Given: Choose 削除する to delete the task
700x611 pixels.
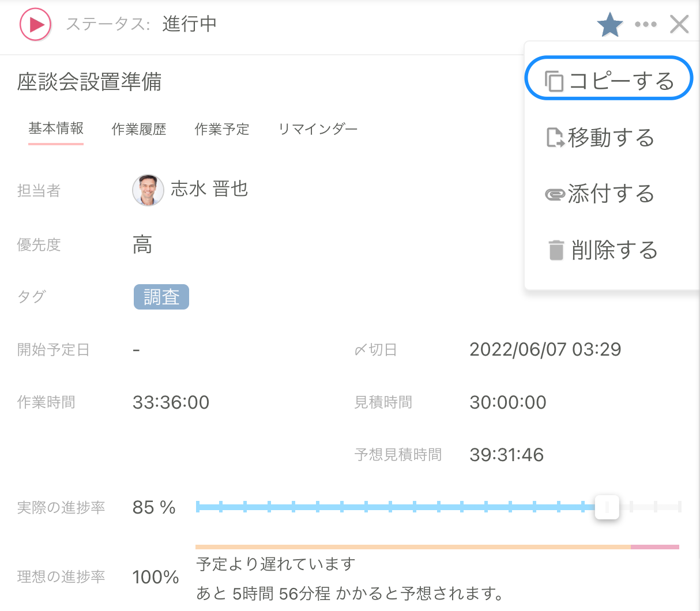Looking at the screenshot, I should 614,250.
